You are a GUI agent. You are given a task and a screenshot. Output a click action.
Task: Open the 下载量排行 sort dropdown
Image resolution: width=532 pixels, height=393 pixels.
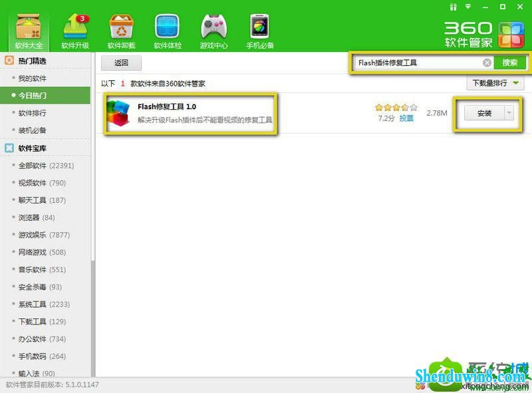495,83
